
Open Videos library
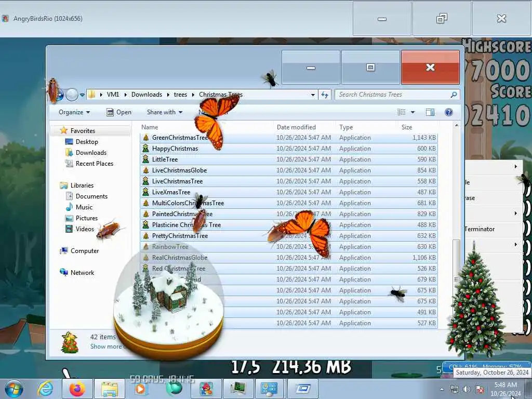point(85,229)
